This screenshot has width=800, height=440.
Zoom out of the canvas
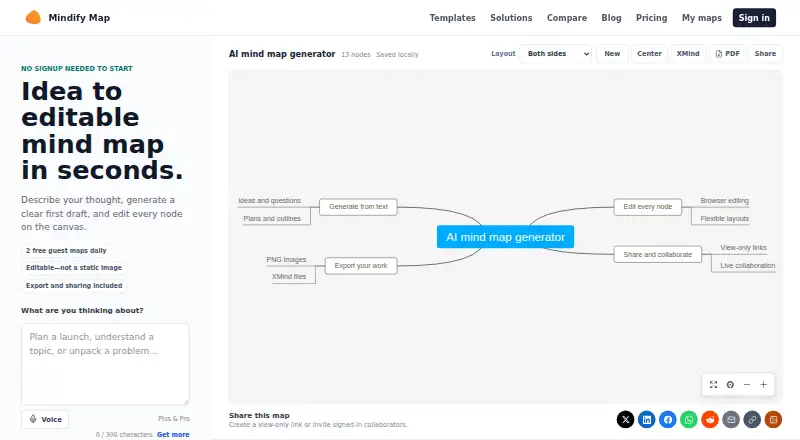(x=747, y=384)
